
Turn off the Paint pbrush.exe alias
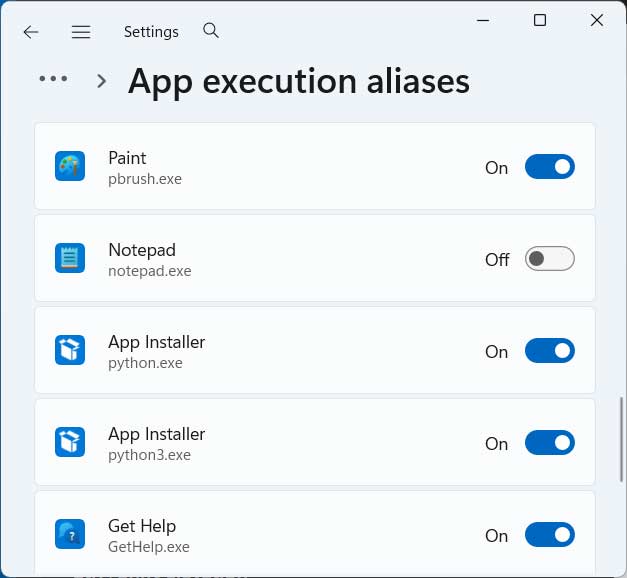pyautogui.click(x=549, y=167)
